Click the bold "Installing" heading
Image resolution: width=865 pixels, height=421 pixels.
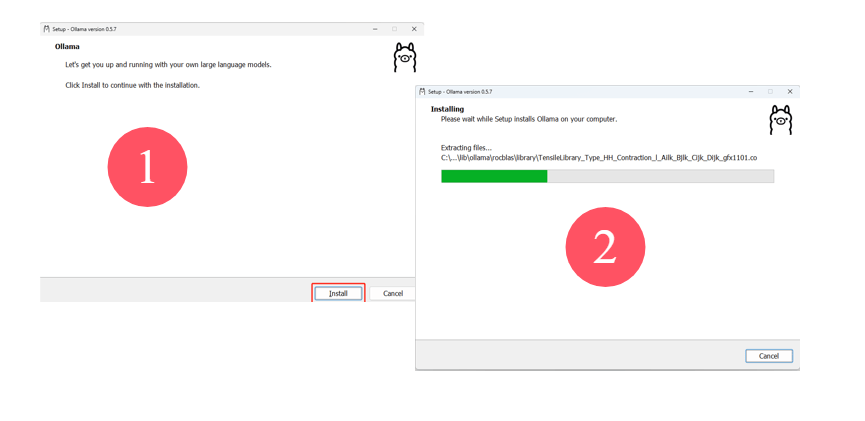pyautogui.click(x=447, y=108)
